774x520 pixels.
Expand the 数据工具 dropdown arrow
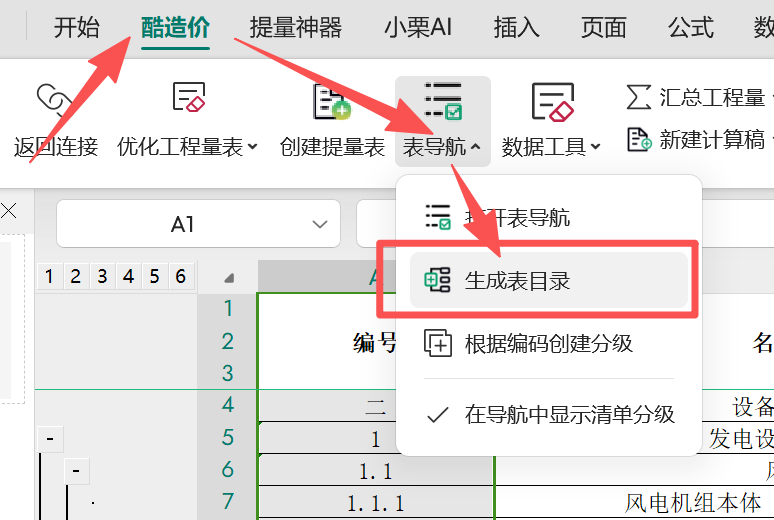coord(596,147)
